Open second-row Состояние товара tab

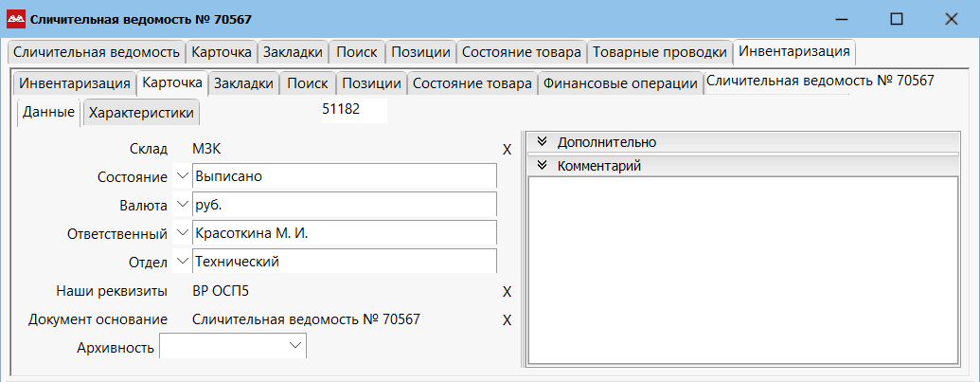(472, 83)
